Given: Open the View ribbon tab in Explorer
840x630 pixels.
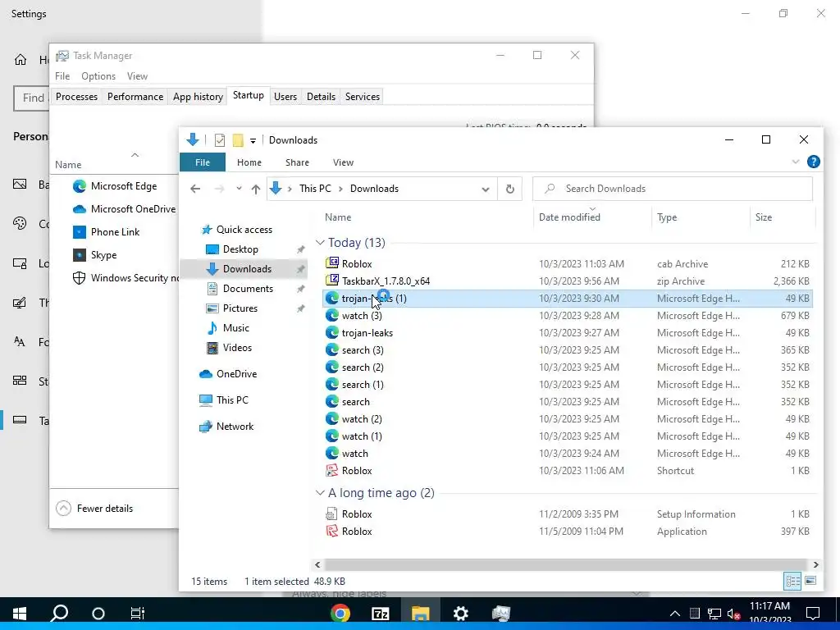Looking at the screenshot, I should pyautogui.click(x=344, y=162).
